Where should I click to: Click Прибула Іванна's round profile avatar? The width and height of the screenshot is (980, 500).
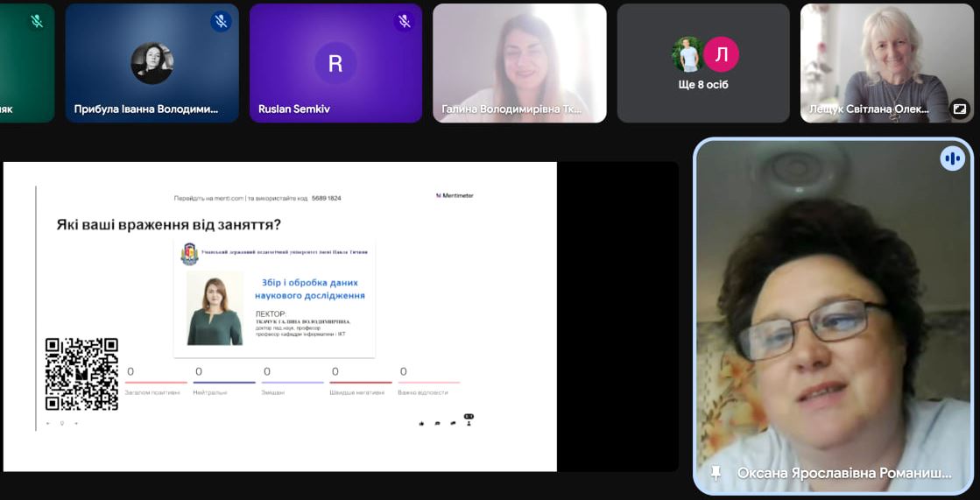[x=152, y=63]
